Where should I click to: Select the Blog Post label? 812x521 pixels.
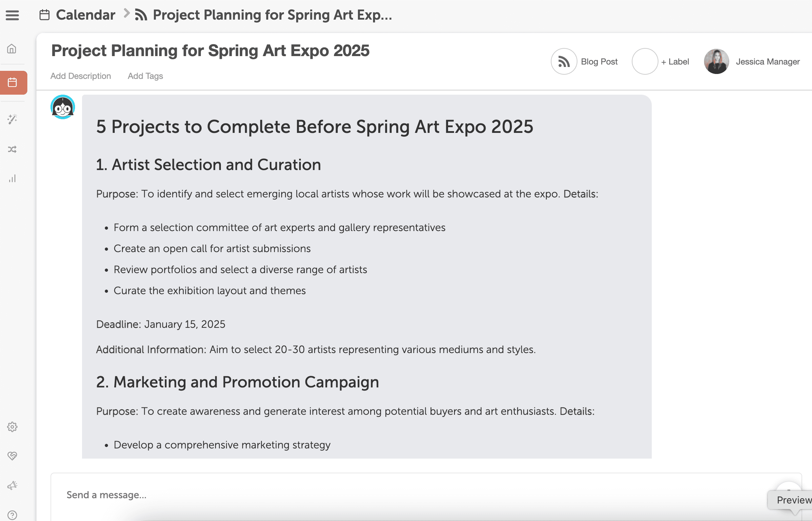[599, 61]
